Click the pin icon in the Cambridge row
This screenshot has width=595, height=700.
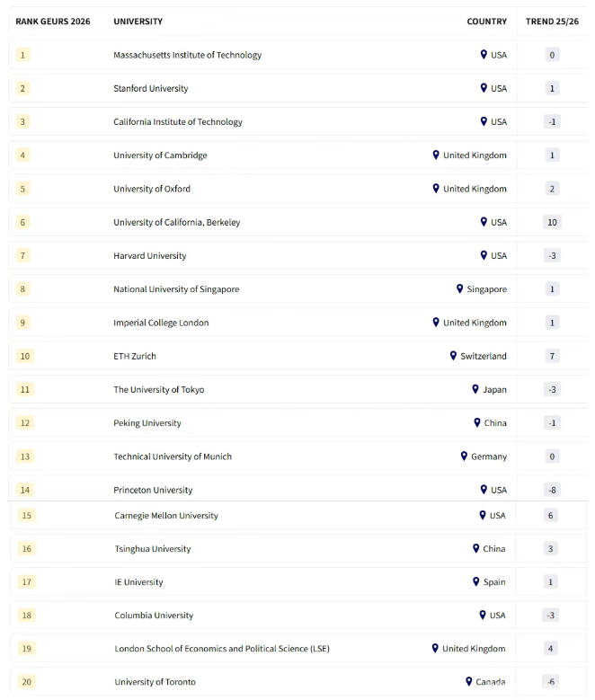click(x=436, y=155)
